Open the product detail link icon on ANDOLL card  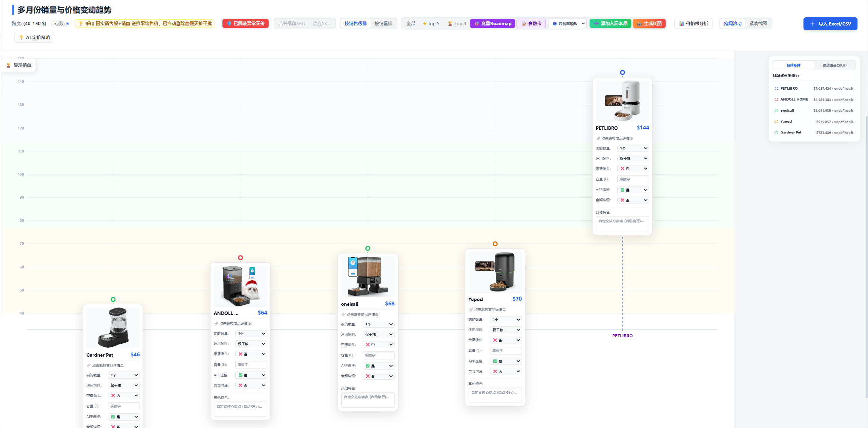pyautogui.click(x=216, y=324)
